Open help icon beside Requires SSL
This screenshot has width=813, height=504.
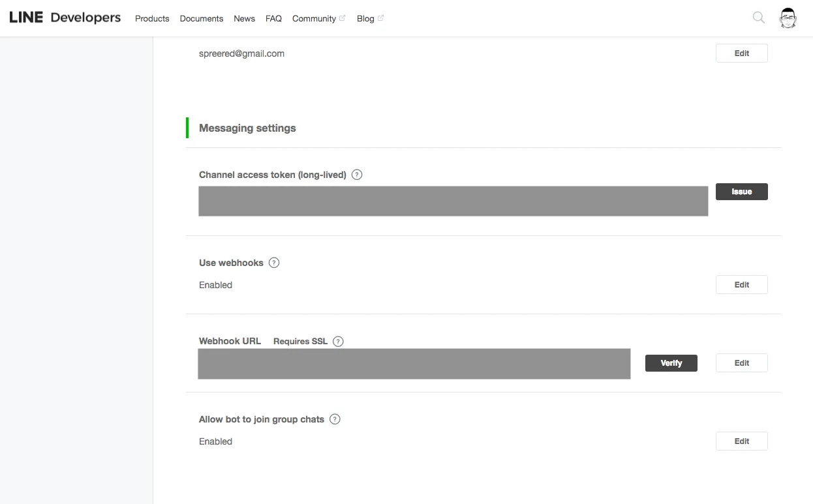(x=338, y=341)
